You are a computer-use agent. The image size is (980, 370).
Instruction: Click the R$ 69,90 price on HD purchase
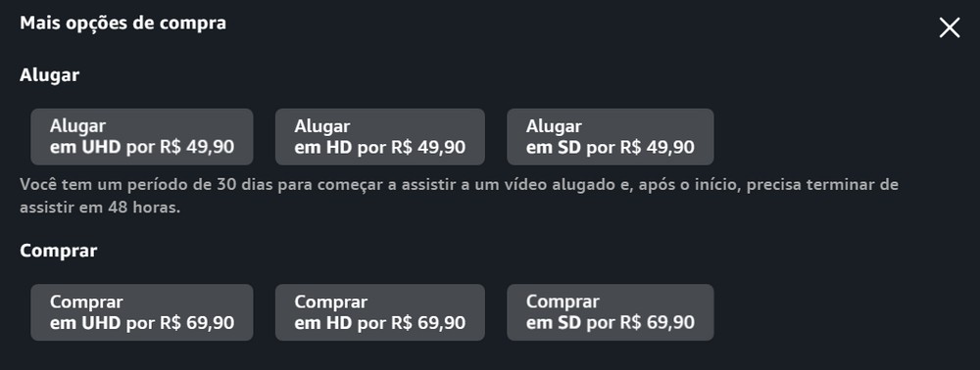click(428, 323)
